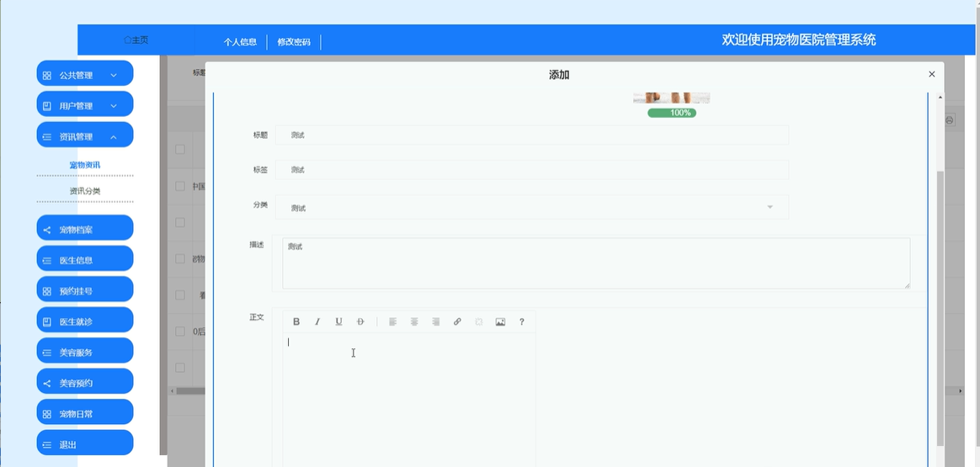Screen dimensions: 980x467
Task: Check the box for the 中国 row
Action: click(x=180, y=186)
